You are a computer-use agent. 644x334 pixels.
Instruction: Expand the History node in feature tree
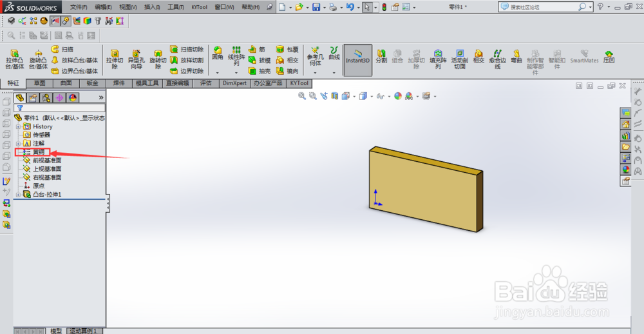point(18,126)
